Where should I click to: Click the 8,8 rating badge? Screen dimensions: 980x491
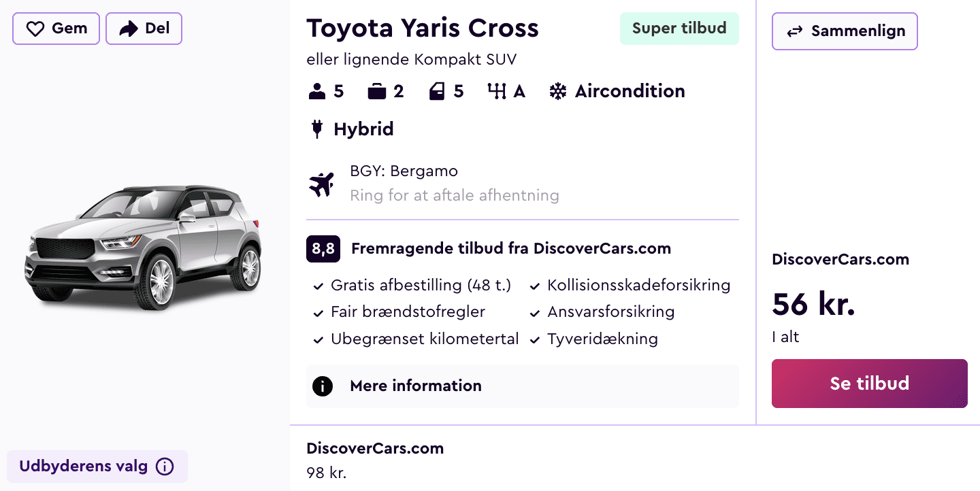323,249
